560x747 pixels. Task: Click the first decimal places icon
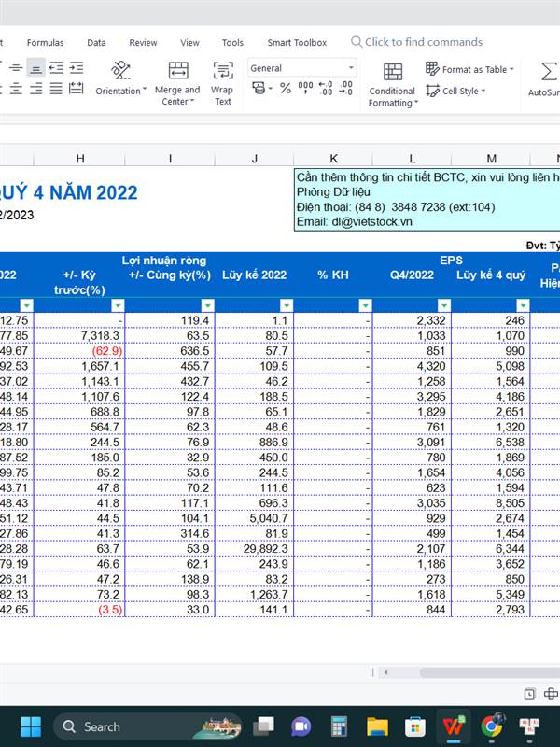[x=326, y=88]
